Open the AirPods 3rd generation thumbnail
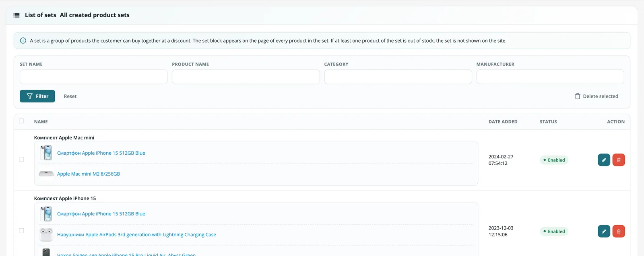Image resolution: width=644 pixels, height=256 pixels. (46, 235)
